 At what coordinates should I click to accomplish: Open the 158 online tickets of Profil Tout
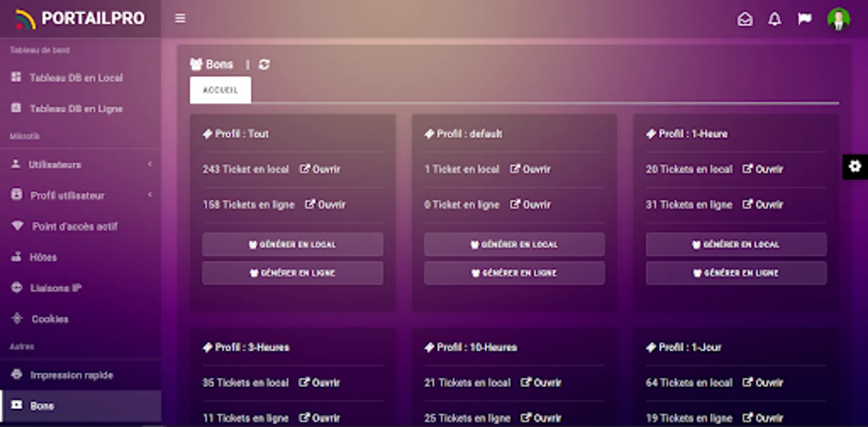326,204
